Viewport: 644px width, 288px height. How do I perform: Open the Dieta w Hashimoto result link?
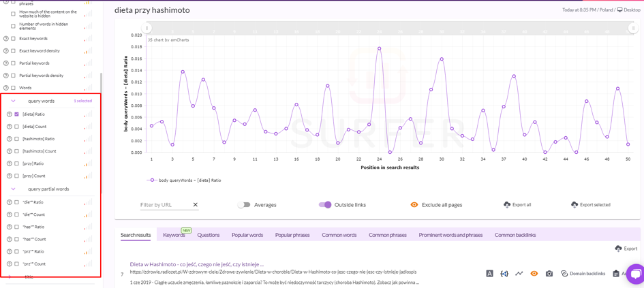click(197, 264)
